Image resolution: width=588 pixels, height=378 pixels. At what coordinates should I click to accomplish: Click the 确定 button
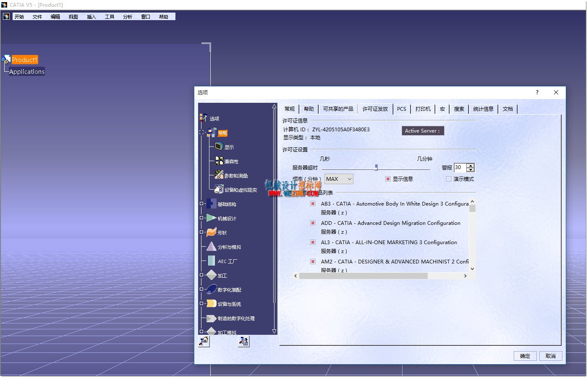(x=525, y=356)
